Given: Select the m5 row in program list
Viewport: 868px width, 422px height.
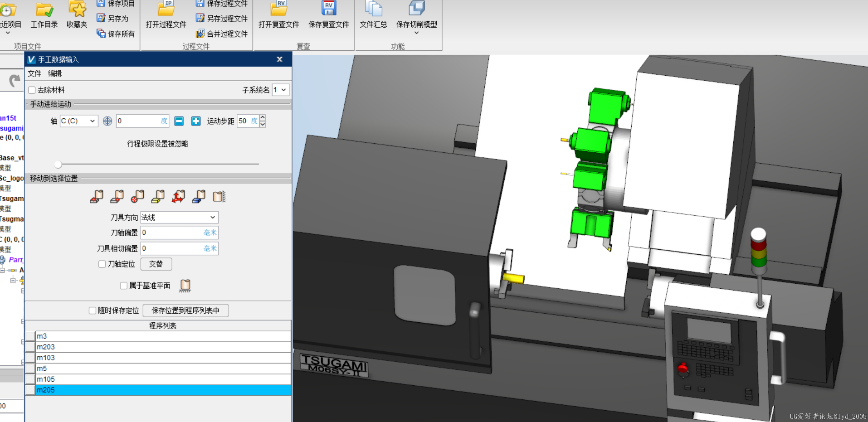Looking at the screenshot, I should click(x=163, y=369).
